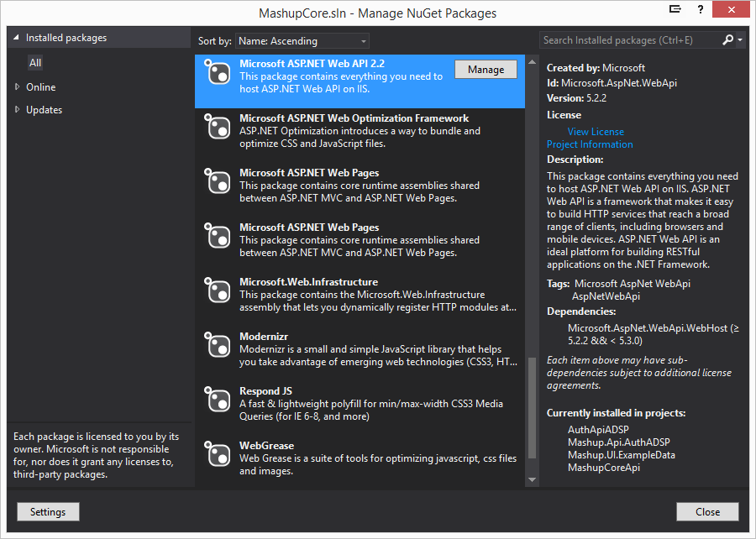Select the Online category label

click(41, 87)
